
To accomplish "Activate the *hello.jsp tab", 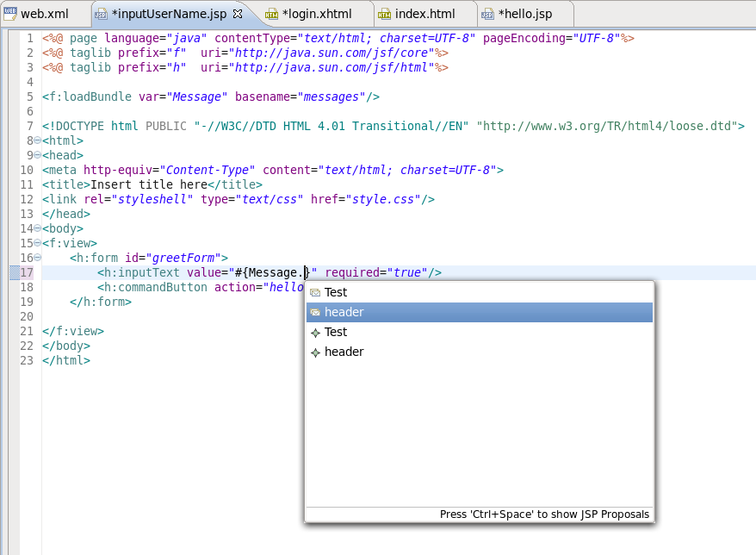I will tap(525, 14).
